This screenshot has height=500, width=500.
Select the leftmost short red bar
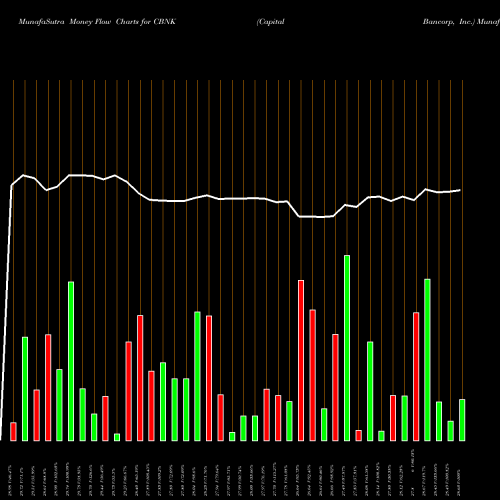pyautogui.click(x=13, y=432)
